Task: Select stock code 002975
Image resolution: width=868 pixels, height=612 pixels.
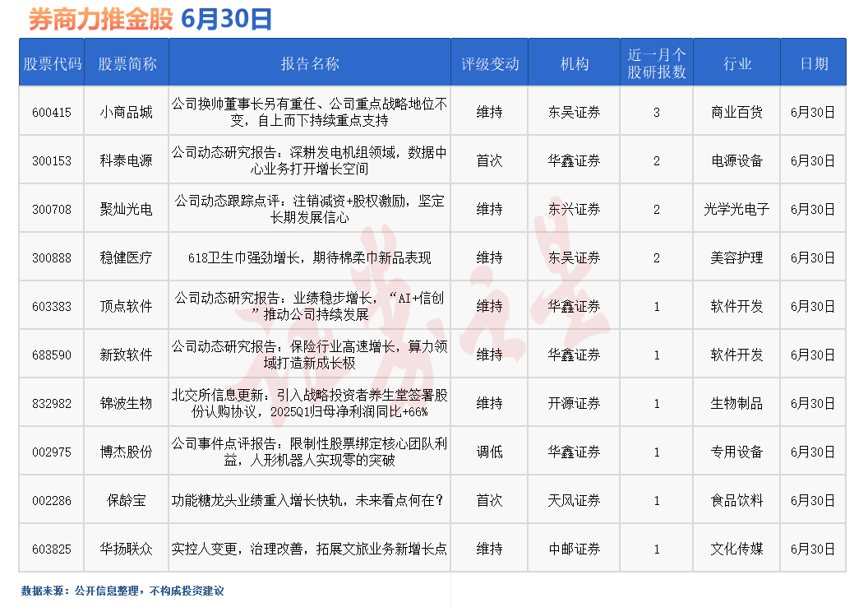Action: click(x=52, y=452)
